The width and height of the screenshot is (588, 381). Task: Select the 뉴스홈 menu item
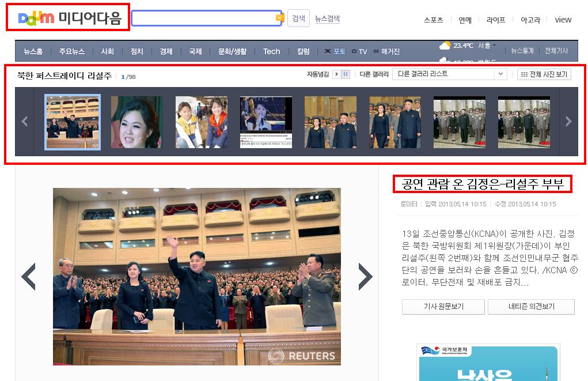tap(33, 51)
